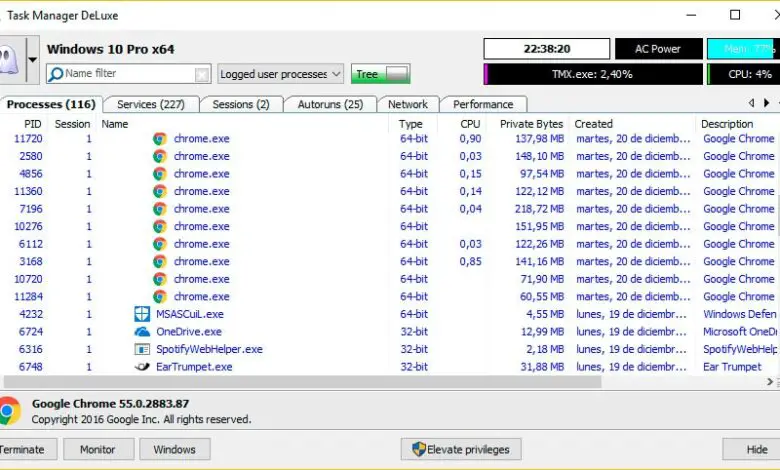Open the Sessions (2) tab

(241, 104)
